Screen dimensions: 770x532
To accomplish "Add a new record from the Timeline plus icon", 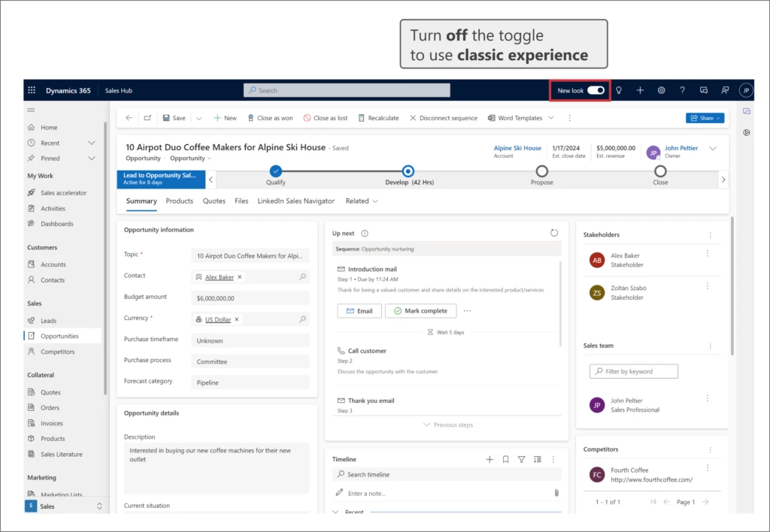I will pos(490,458).
